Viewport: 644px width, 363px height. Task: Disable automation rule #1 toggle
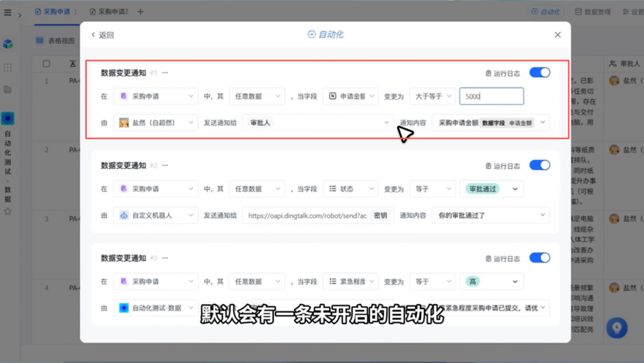click(540, 72)
